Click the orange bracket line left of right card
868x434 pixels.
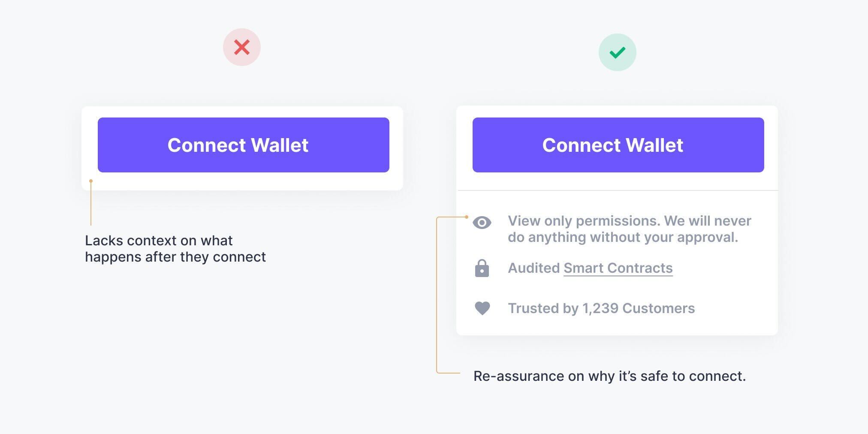(x=437, y=295)
